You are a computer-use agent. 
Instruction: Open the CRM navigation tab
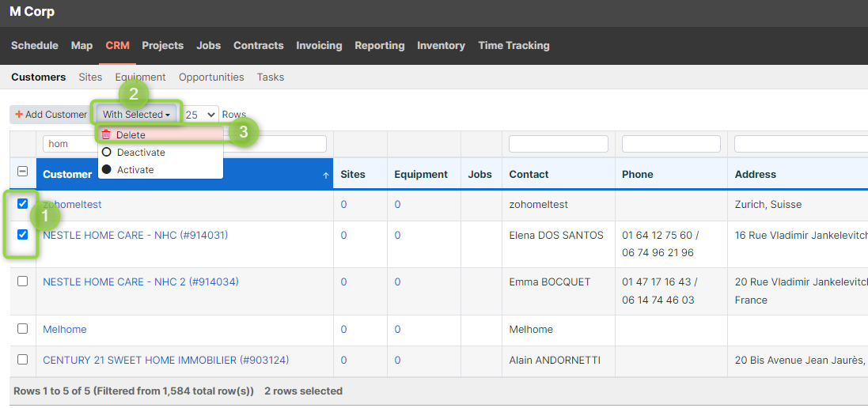coord(117,45)
